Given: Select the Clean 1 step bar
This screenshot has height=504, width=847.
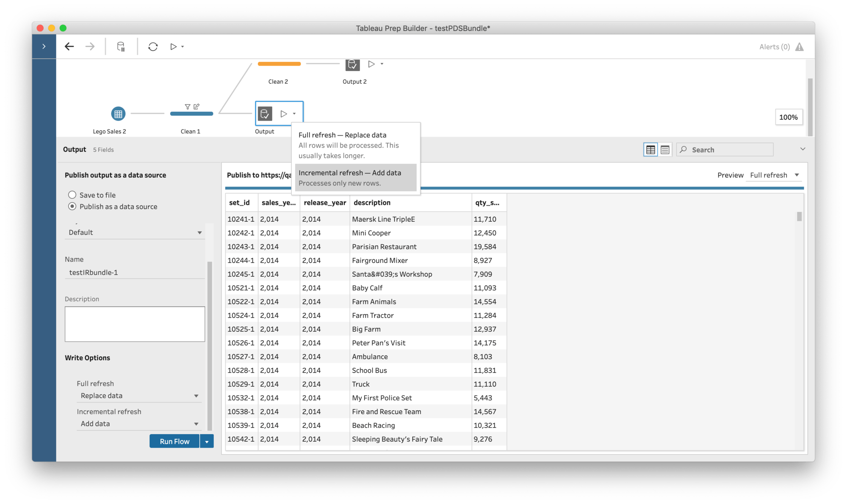Looking at the screenshot, I should tap(191, 113).
